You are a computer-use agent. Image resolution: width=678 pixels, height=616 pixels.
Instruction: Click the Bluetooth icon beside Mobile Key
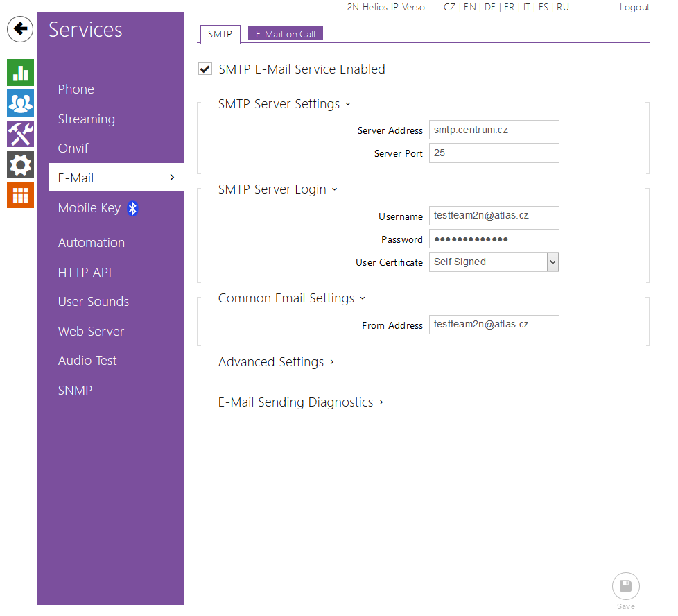pos(132,208)
